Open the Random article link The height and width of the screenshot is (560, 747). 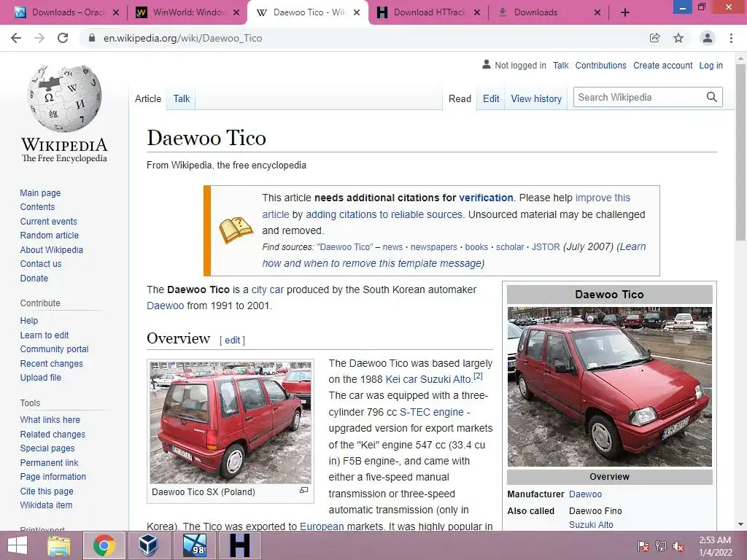click(49, 236)
